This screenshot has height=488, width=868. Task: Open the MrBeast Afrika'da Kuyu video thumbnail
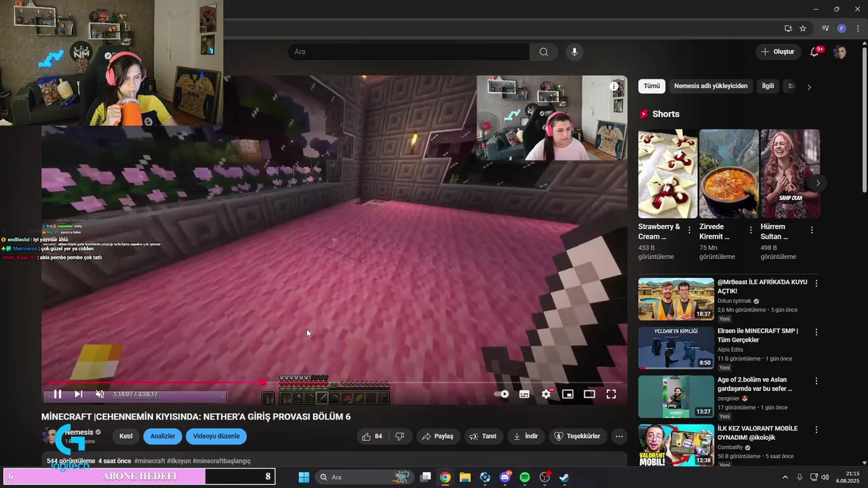coord(676,299)
